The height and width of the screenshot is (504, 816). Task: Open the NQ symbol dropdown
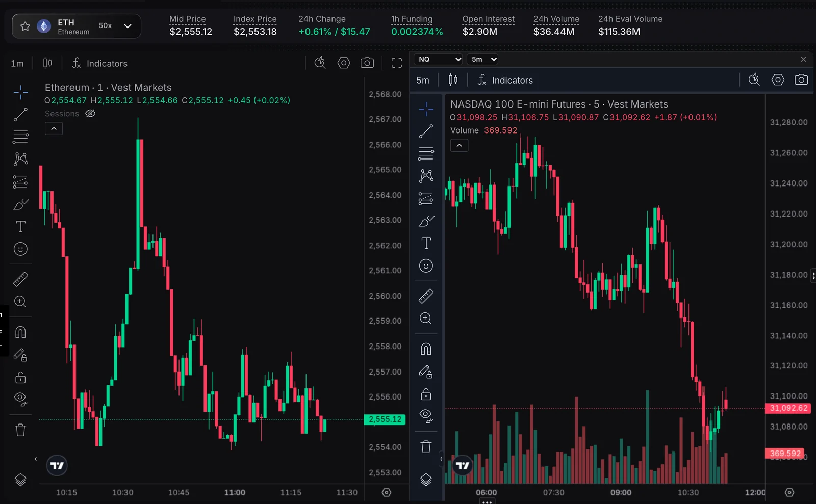coord(439,59)
